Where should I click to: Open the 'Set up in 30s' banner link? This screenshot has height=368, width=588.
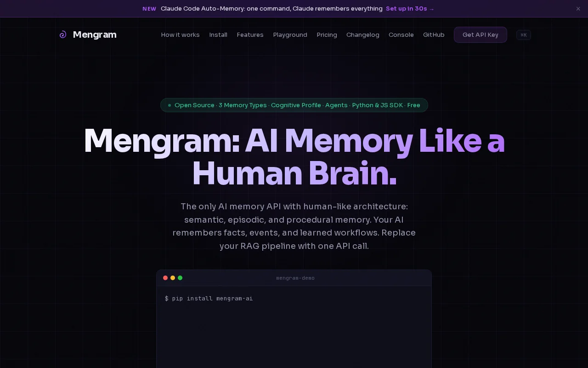(410, 9)
